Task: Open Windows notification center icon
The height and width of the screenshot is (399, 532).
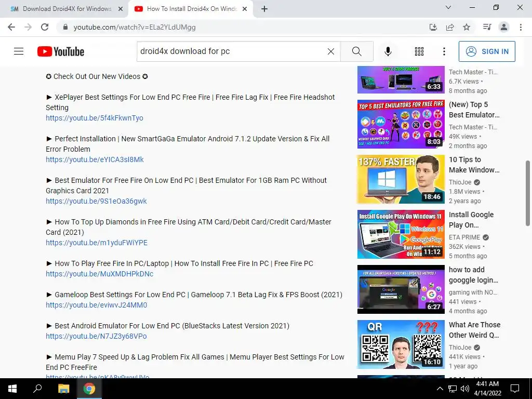Action: 515,389
